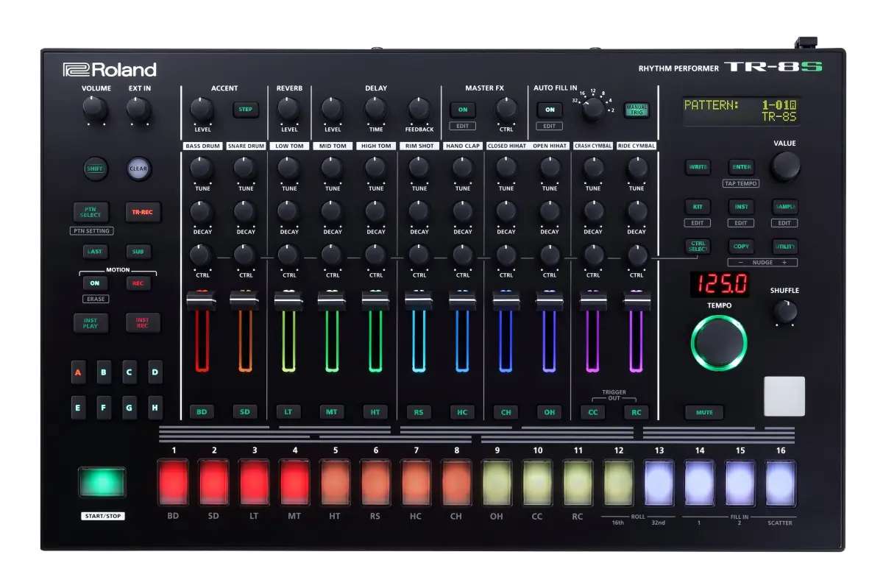Click the SHUFFLE knob
883x588 pixels.
[x=785, y=312]
